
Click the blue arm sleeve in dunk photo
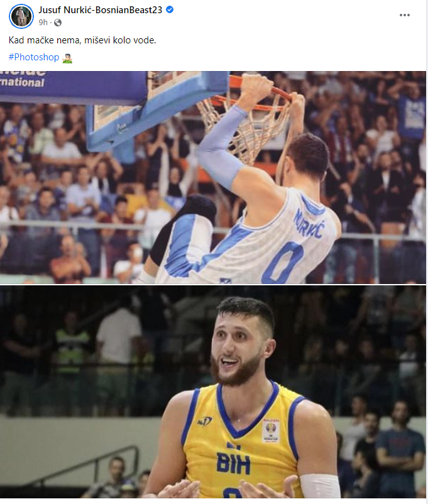[222, 146]
